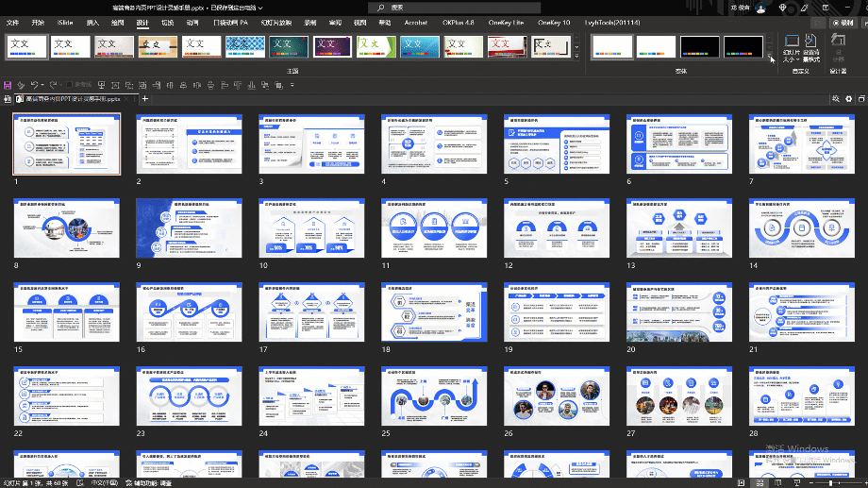Click the diamond premium icon in title bar
Screen dimensions: 868x488
point(783,8)
